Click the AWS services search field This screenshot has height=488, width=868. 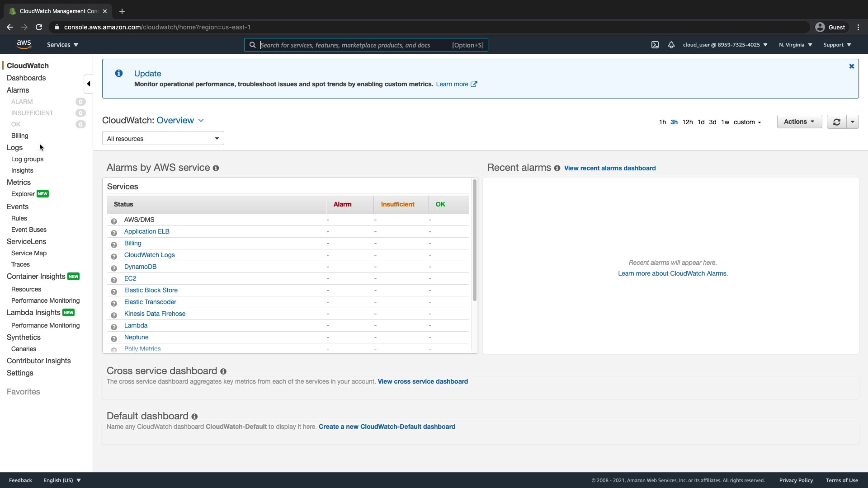point(353,45)
